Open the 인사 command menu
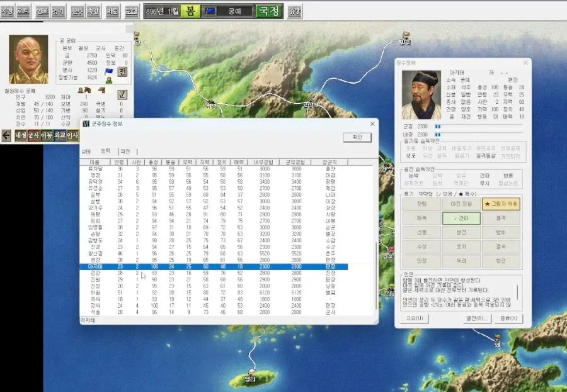 (72, 135)
